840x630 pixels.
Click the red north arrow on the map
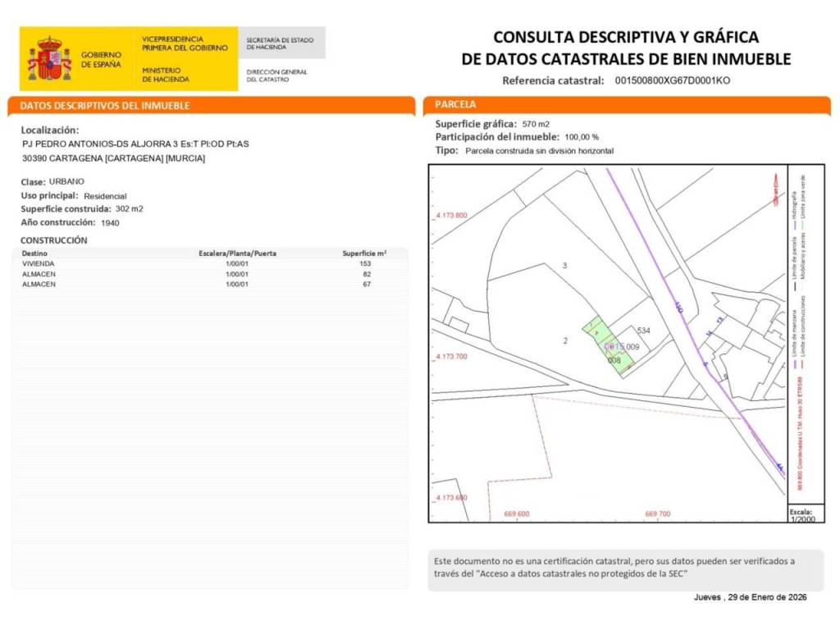coord(773,186)
